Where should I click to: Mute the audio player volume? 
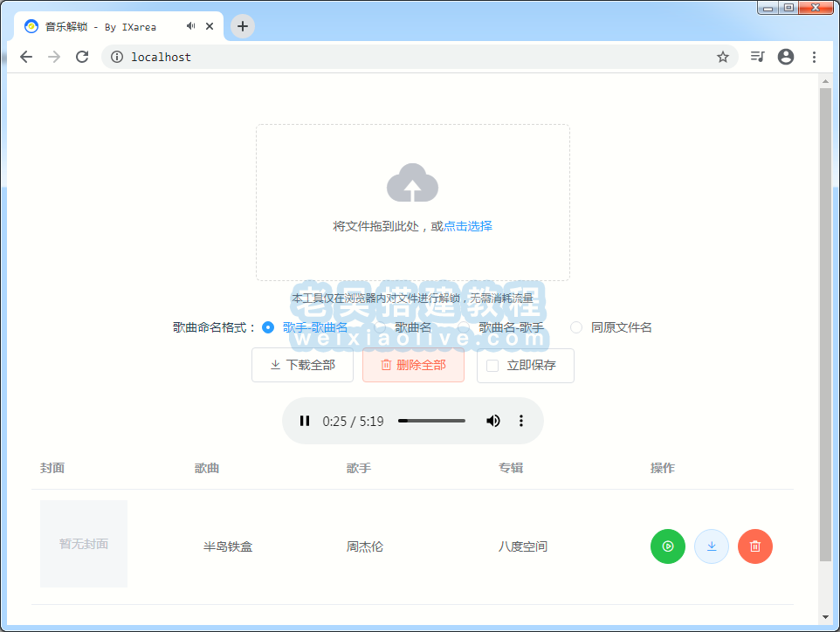click(x=492, y=421)
